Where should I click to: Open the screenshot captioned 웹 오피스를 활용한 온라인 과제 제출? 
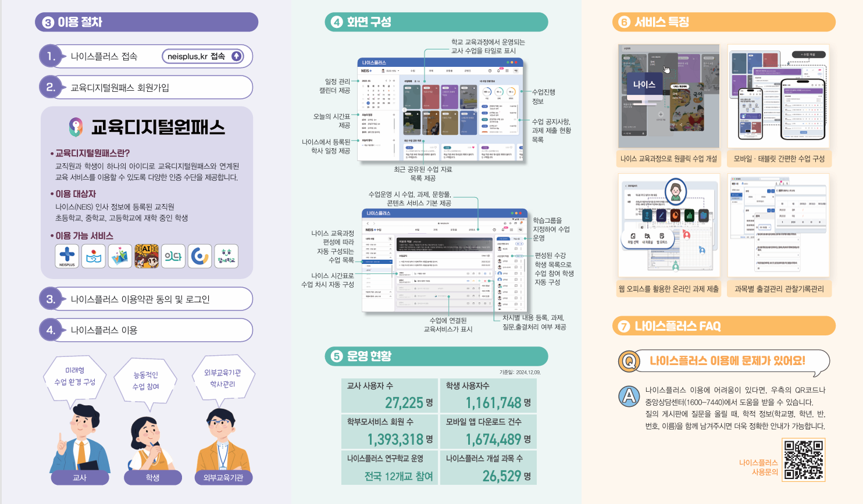pos(669,225)
